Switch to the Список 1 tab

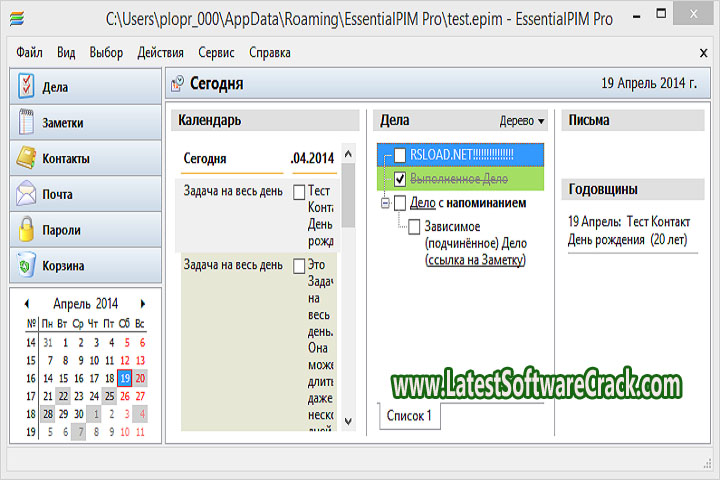[x=409, y=416]
